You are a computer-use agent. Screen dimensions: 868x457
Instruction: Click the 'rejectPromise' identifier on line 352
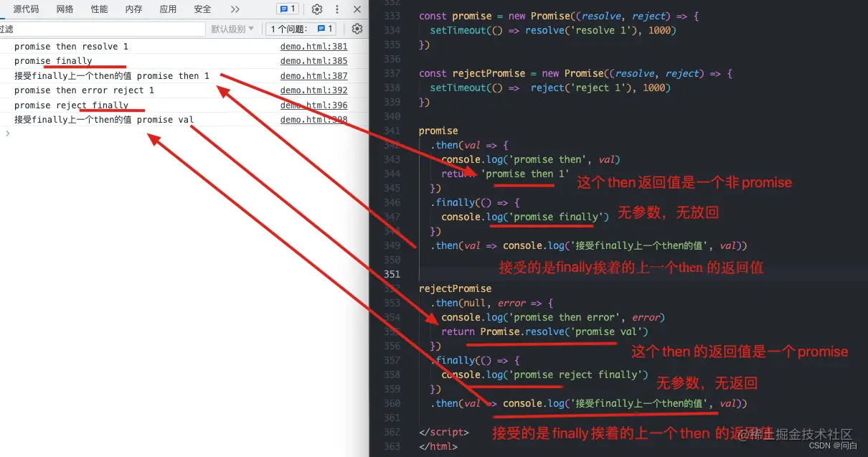[x=455, y=288]
